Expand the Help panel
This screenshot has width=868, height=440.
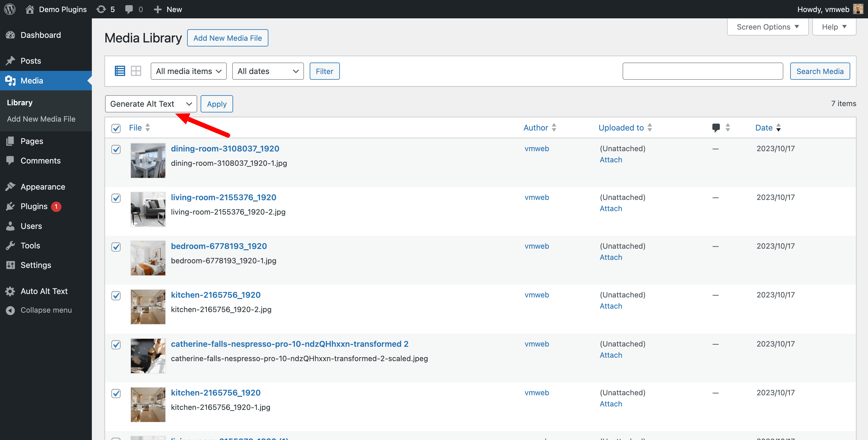coord(834,27)
